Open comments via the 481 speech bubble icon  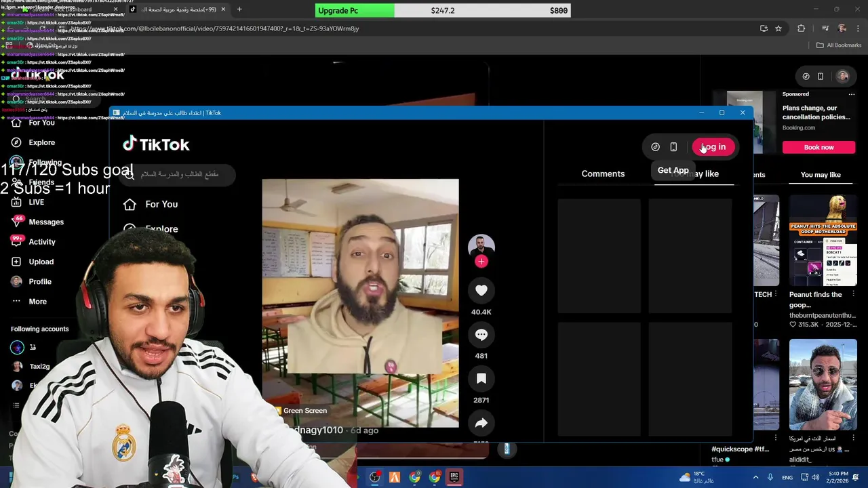point(481,334)
